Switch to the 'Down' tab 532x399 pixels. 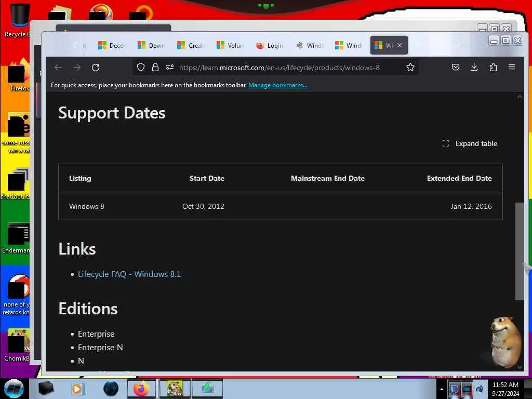151,45
